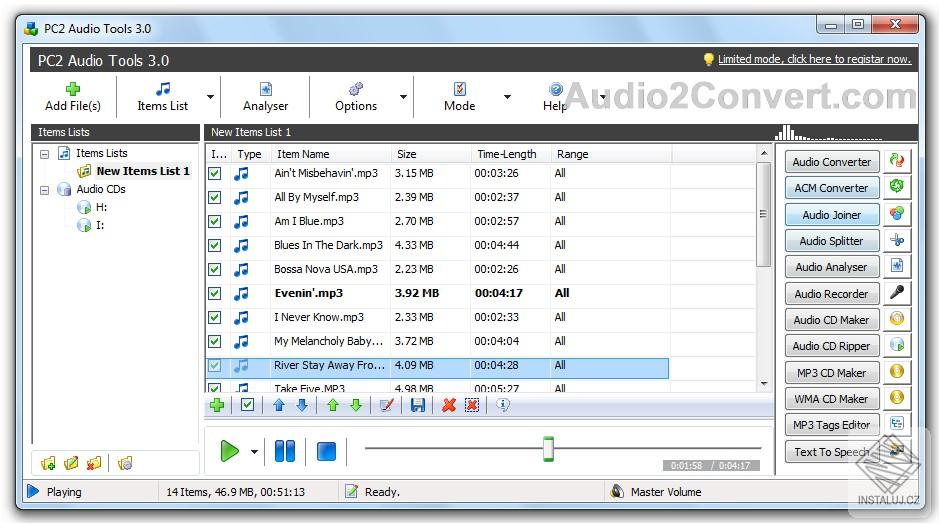The image size is (939, 527).
Task: Click the red X remove item icon
Action: point(449,405)
